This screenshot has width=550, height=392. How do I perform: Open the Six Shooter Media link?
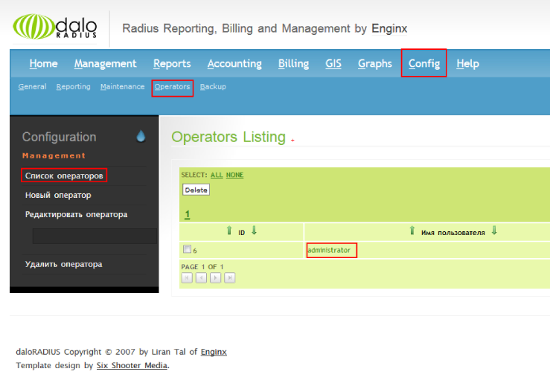click(132, 365)
